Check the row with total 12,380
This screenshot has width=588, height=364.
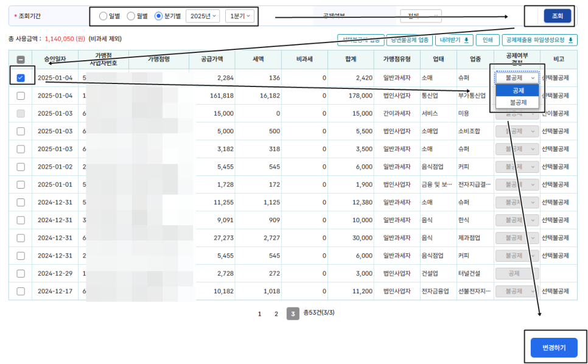(21, 203)
